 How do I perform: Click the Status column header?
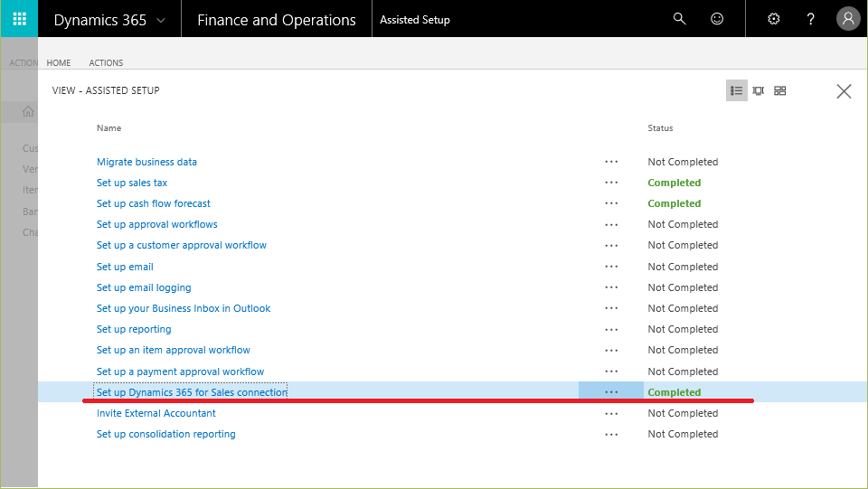(660, 127)
